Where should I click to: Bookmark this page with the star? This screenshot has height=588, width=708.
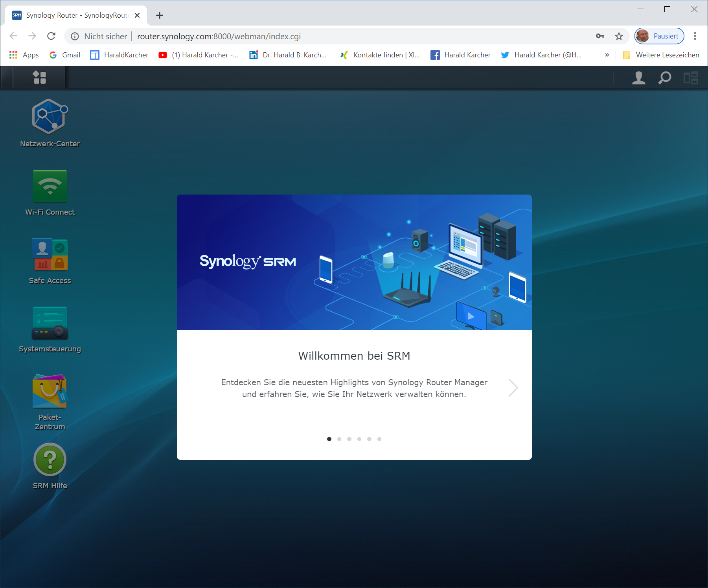coord(619,36)
